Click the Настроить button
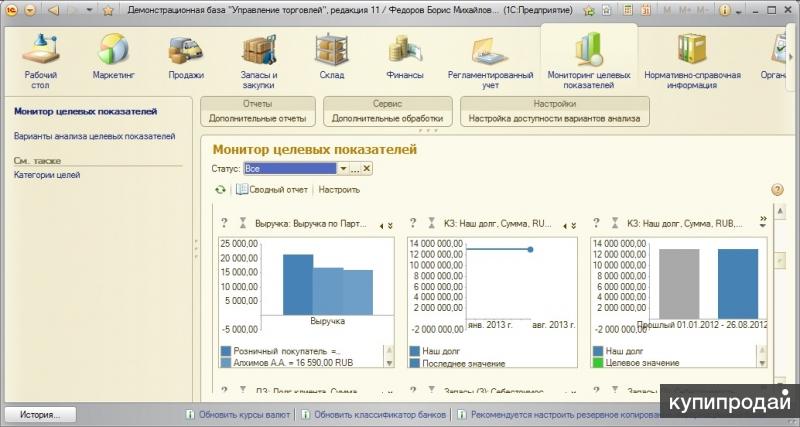 coord(339,189)
